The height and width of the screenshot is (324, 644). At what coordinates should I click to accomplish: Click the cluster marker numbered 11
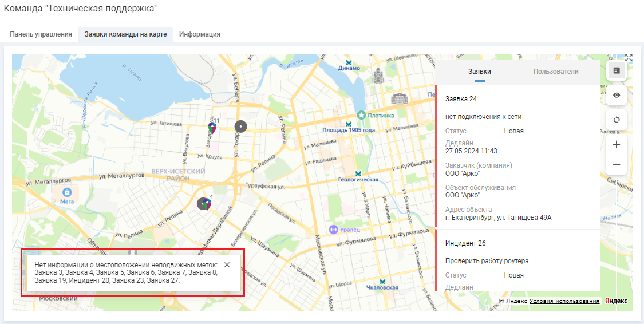tap(212, 127)
